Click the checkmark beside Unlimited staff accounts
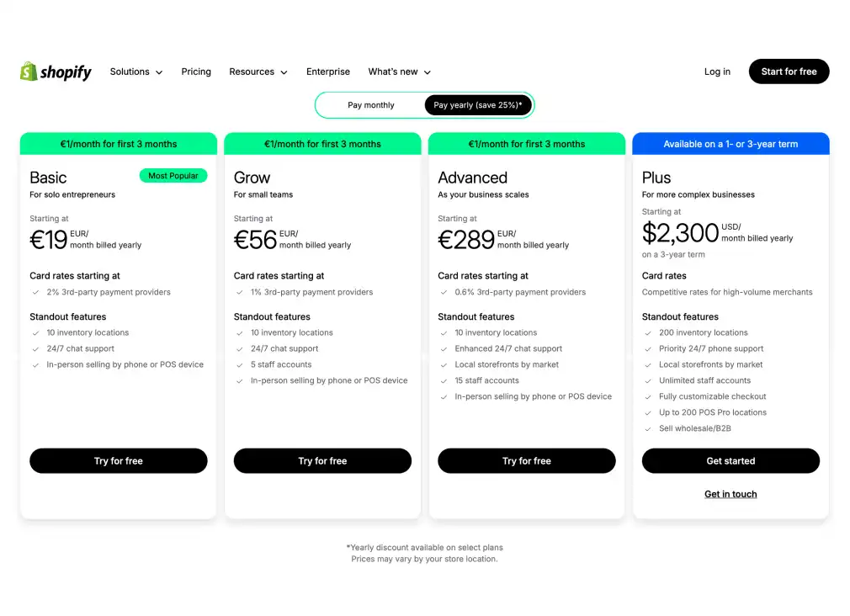 [649, 380]
